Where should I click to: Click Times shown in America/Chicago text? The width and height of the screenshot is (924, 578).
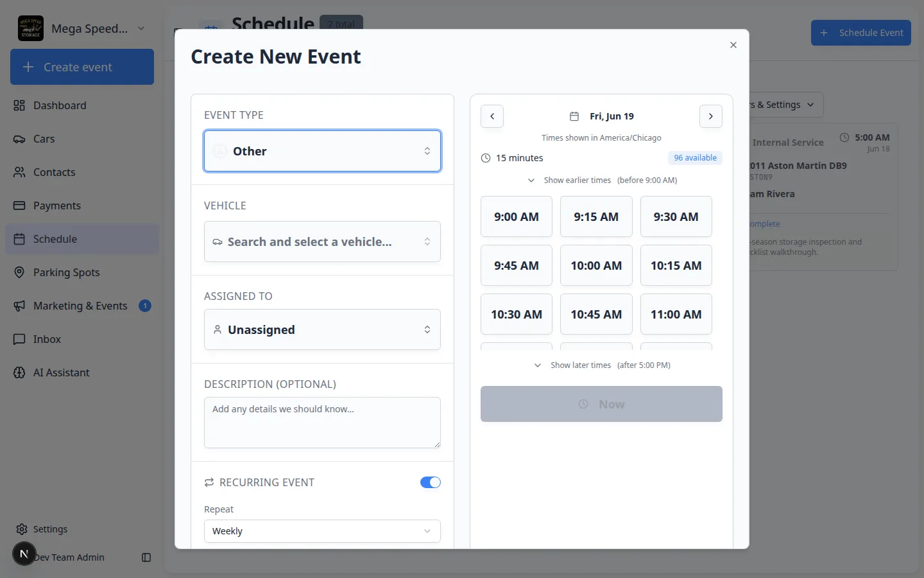pos(601,138)
